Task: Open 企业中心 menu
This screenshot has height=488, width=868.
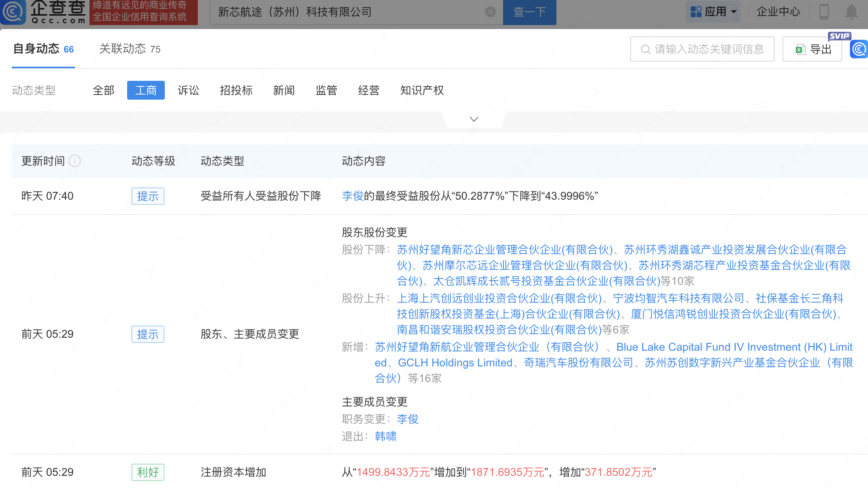Action: click(778, 12)
